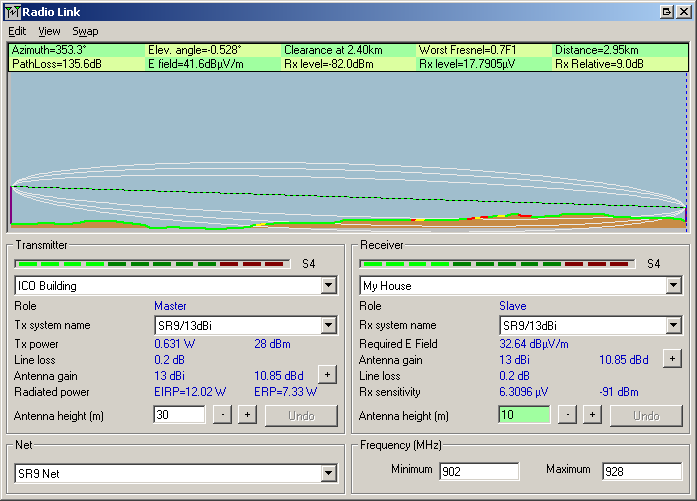
Task: Click plus button beside receiver antenna gain
Action: click(x=671, y=358)
